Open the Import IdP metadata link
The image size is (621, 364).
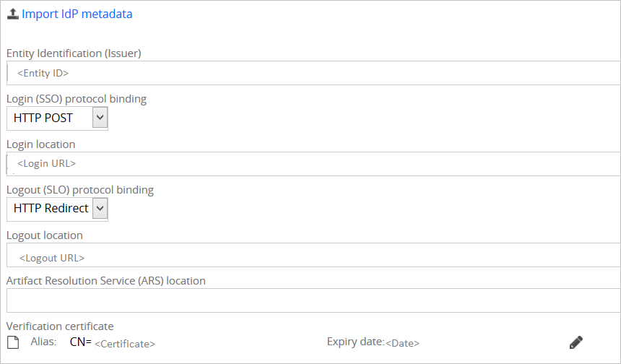[x=77, y=14]
